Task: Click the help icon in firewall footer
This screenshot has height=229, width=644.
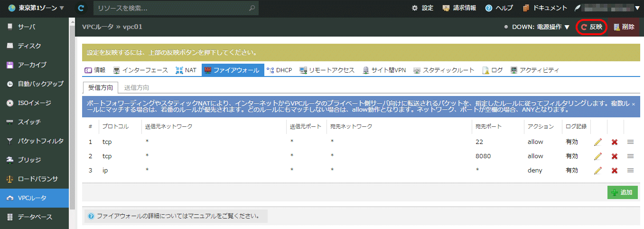Action: pos(91,216)
